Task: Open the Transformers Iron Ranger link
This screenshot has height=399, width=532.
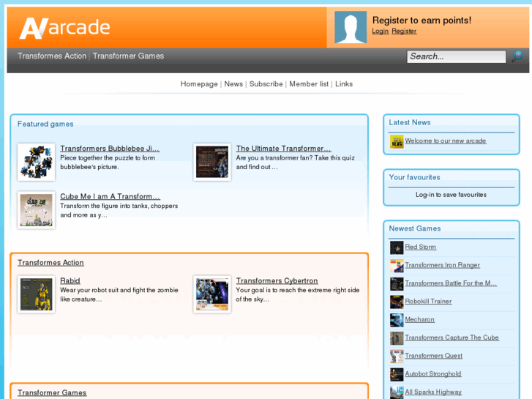Action: 442,265
